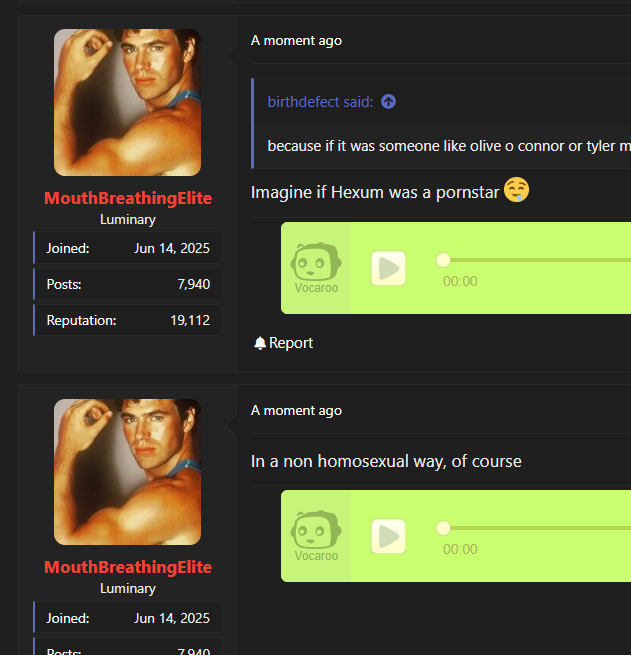631x655 pixels.
Task: Click the drooling emoji in the post
Action: tap(517, 190)
